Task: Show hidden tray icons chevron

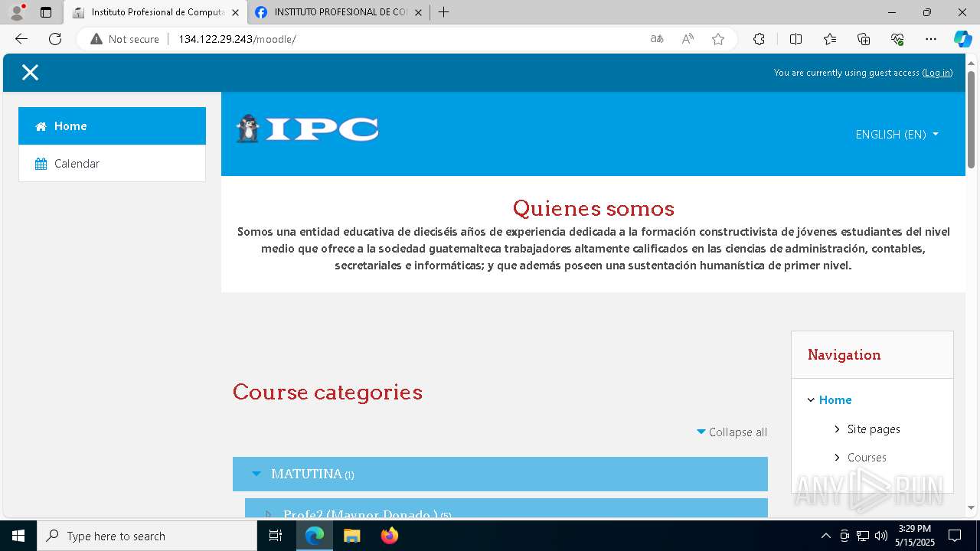Action: pyautogui.click(x=825, y=536)
